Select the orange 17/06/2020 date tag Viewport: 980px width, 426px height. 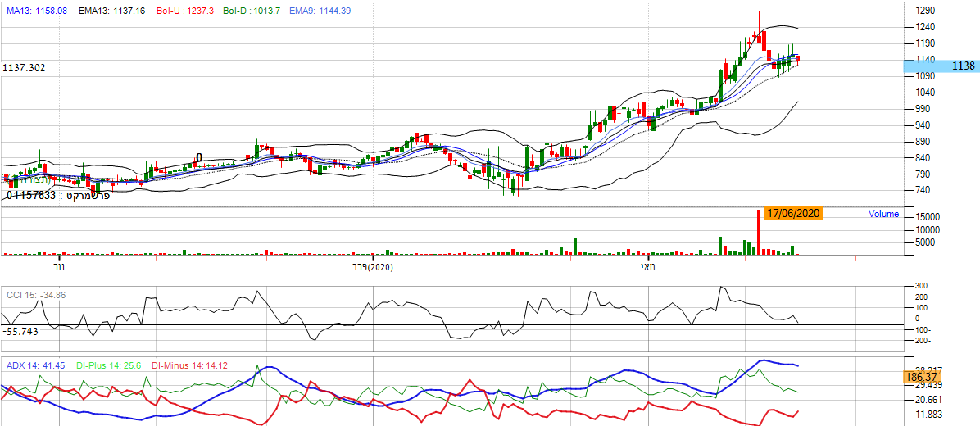[792, 213]
